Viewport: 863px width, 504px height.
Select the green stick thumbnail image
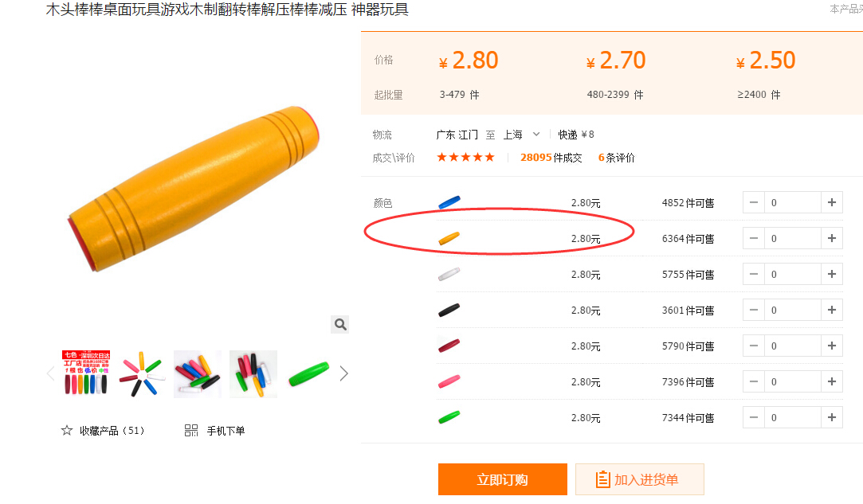[x=309, y=373]
